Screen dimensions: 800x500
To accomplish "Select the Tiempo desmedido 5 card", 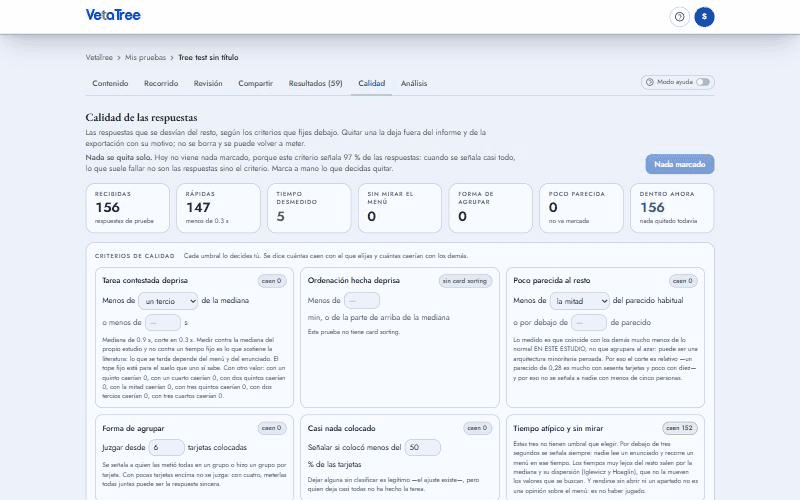I will 309,208.
